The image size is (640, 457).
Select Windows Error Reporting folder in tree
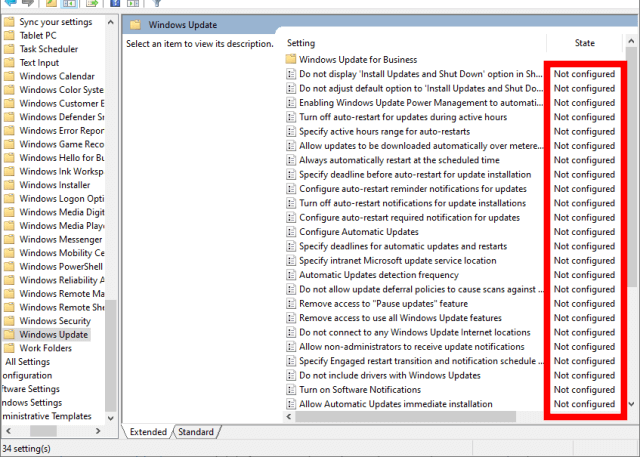tap(62, 131)
